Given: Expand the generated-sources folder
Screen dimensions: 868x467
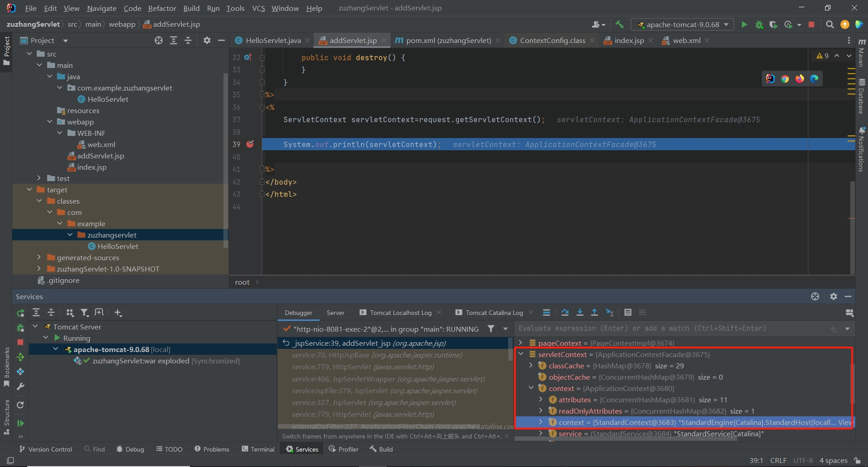Looking at the screenshot, I should click(39, 257).
